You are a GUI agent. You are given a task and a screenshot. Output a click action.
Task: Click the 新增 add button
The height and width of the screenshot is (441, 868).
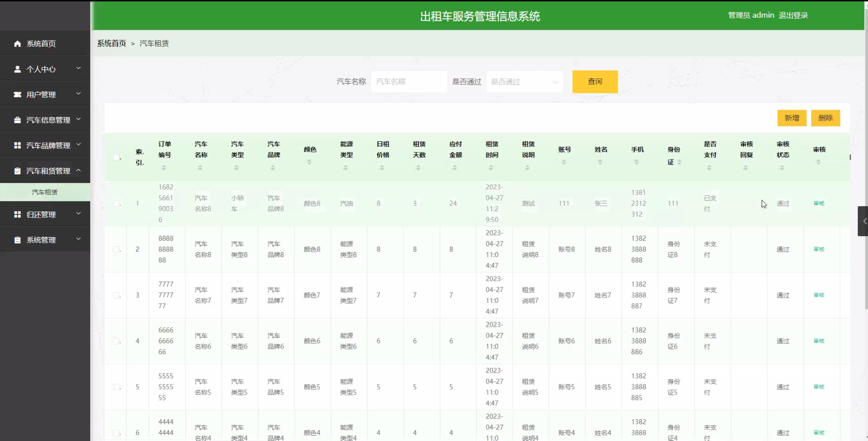(x=791, y=118)
